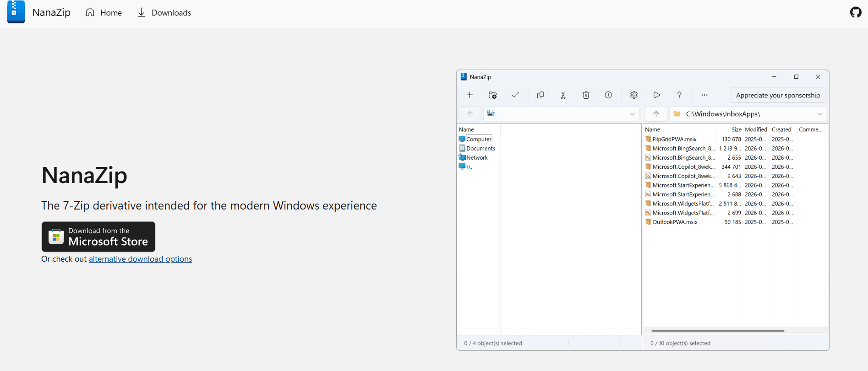The width and height of the screenshot is (868, 371).
Task: Click the horizontal scrollbar in right pane
Action: 717,330
